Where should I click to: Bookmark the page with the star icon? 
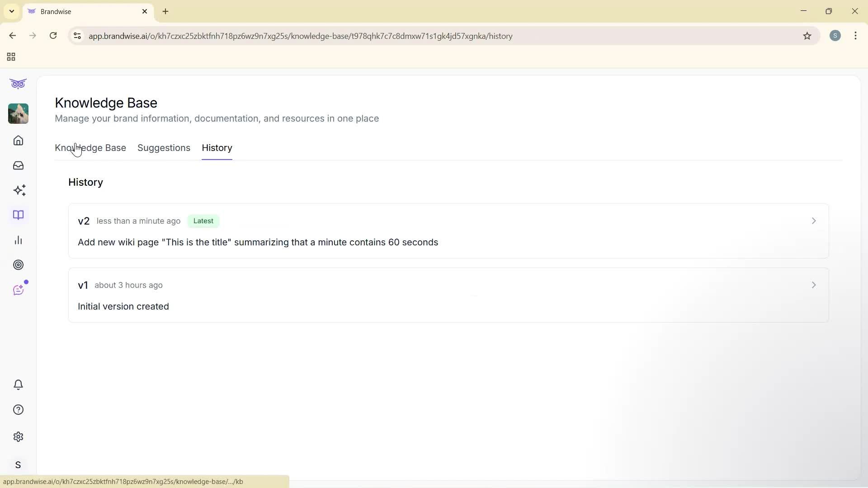click(x=807, y=36)
